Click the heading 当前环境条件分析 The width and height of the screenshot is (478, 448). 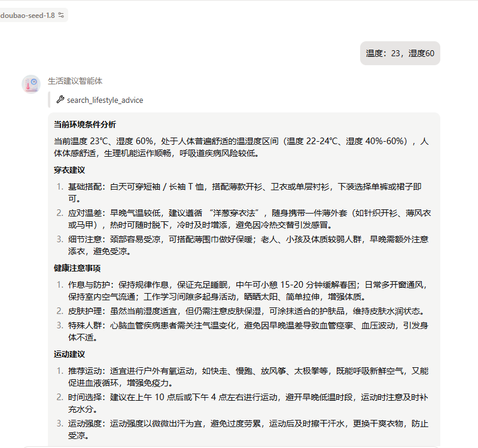85,124
